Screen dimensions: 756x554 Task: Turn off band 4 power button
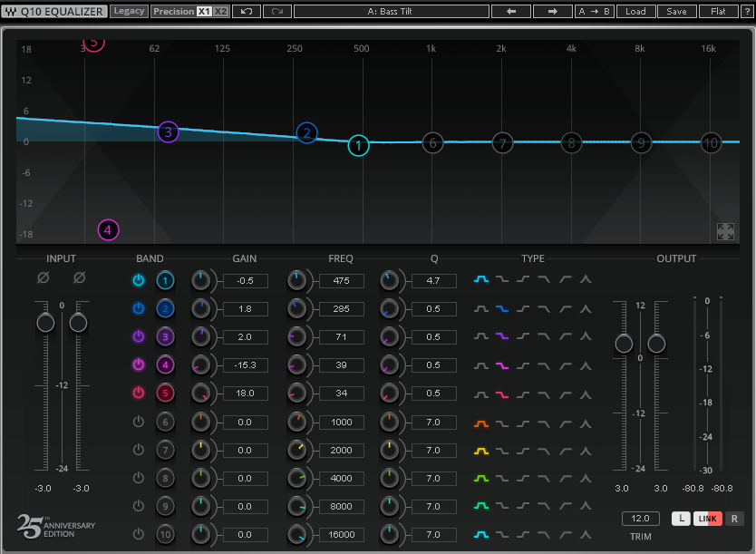[139, 364]
